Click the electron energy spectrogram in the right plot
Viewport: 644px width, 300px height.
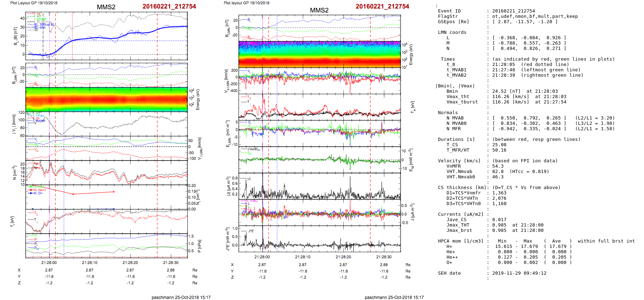coord(319,55)
